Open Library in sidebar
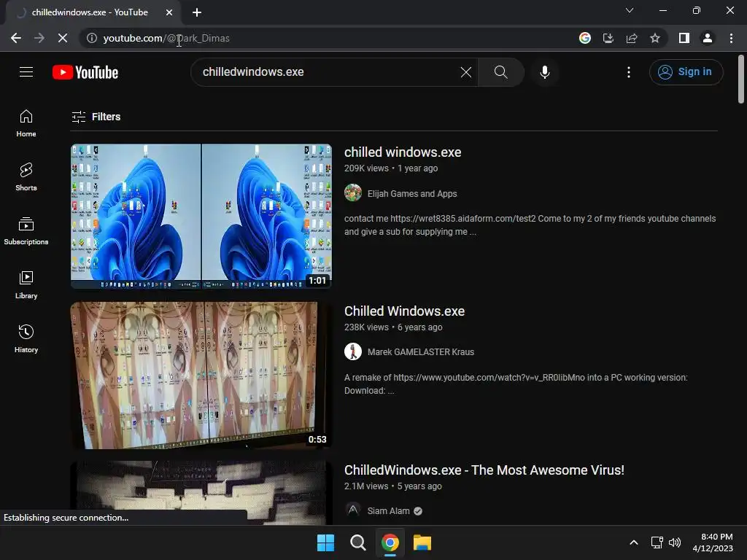 click(x=26, y=285)
